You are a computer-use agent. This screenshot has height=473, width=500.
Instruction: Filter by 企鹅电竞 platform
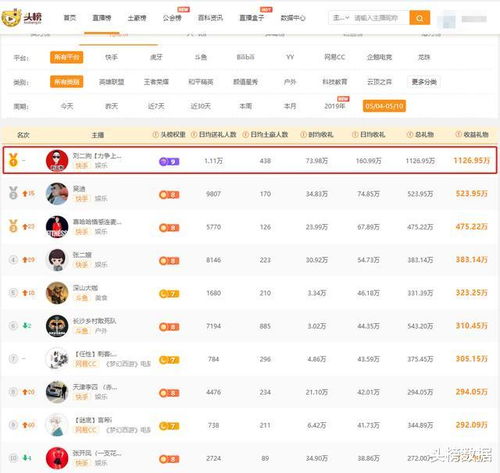379,57
